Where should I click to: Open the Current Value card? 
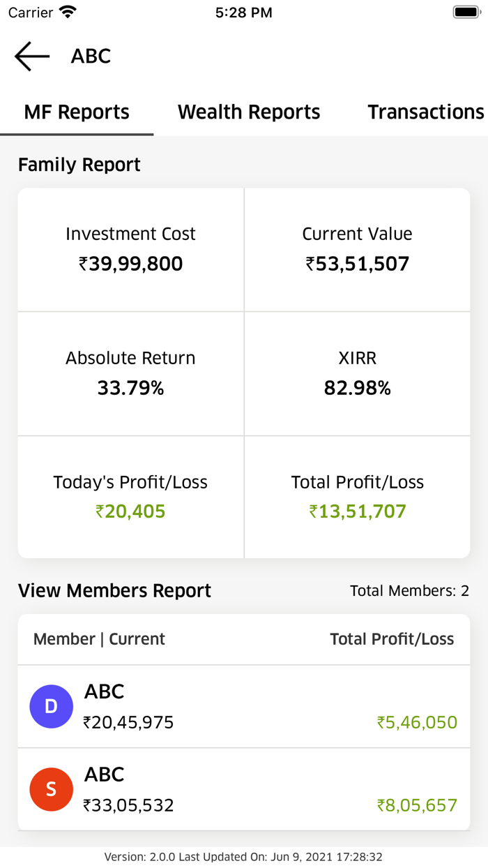tap(357, 248)
